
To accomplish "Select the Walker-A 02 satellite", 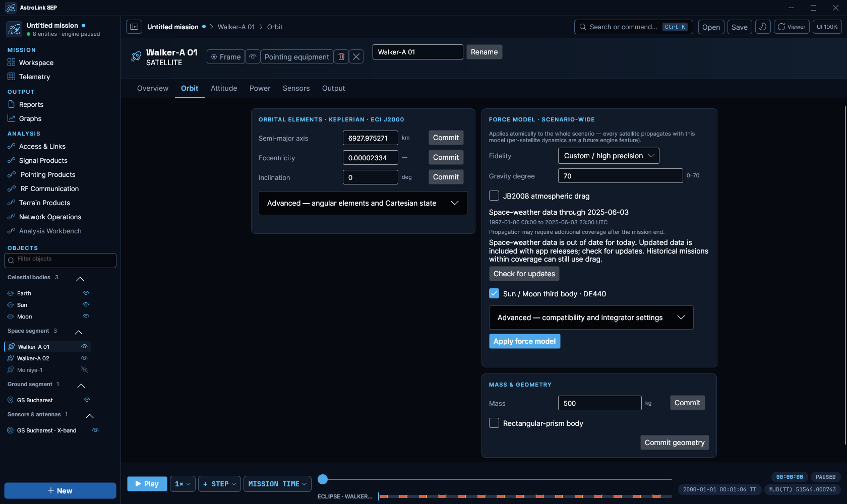I will point(33,358).
